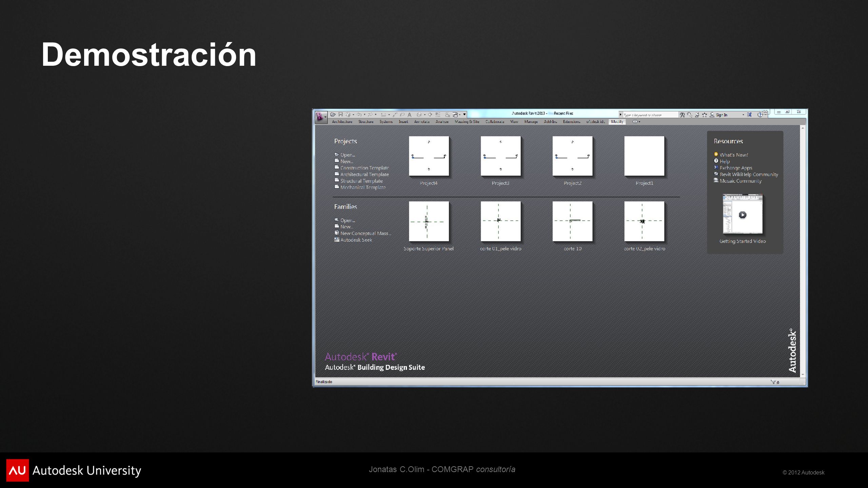
Task: Click New Conceptual Mass link
Action: coord(366,233)
